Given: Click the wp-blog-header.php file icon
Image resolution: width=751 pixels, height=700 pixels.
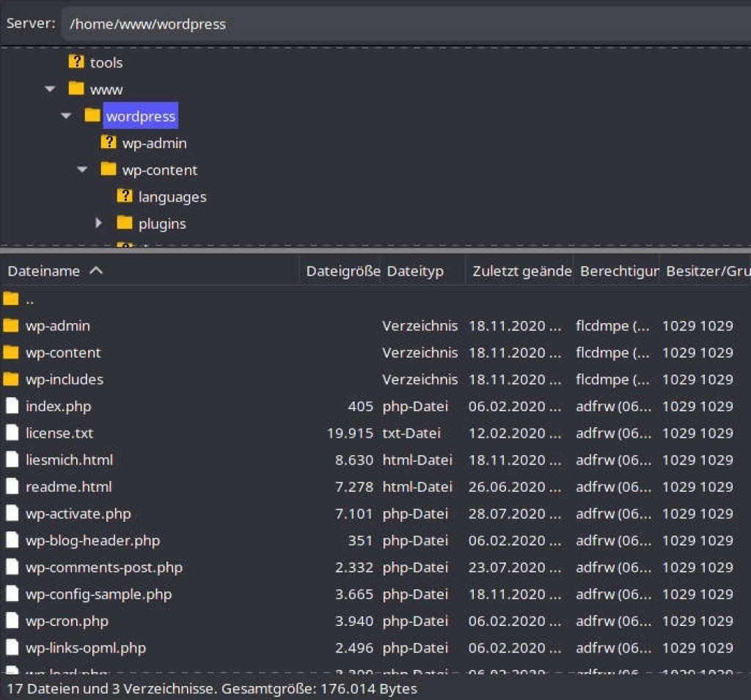Looking at the screenshot, I should (x=12, y=540).
